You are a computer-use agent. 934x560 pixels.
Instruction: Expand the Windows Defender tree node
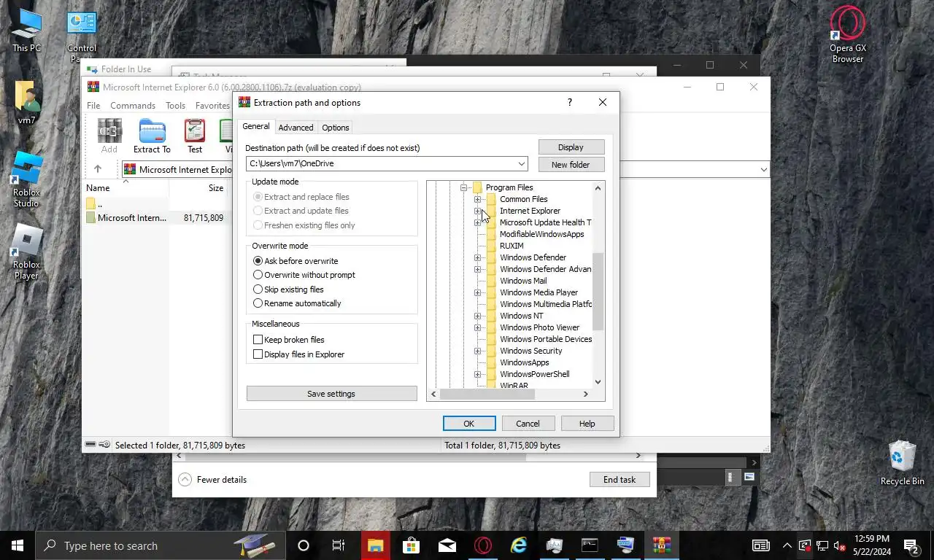477,257
